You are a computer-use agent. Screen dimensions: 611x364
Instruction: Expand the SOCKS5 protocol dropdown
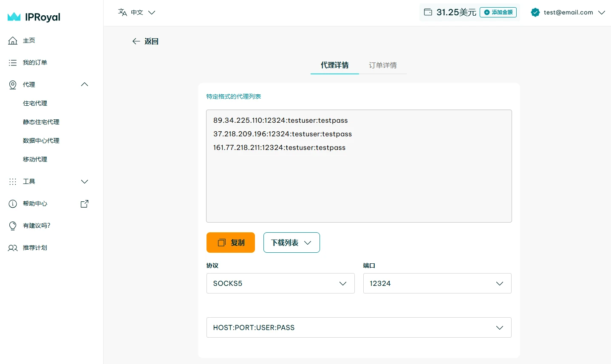(280, 283)
